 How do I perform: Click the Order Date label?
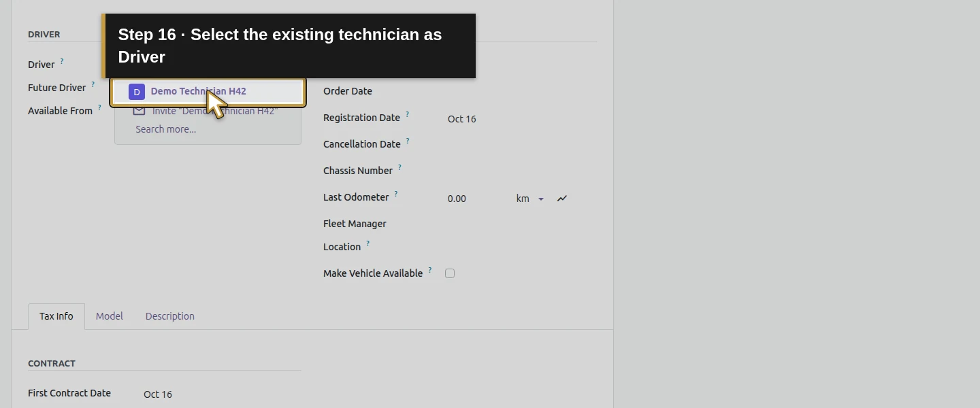(x=348, y=91)
